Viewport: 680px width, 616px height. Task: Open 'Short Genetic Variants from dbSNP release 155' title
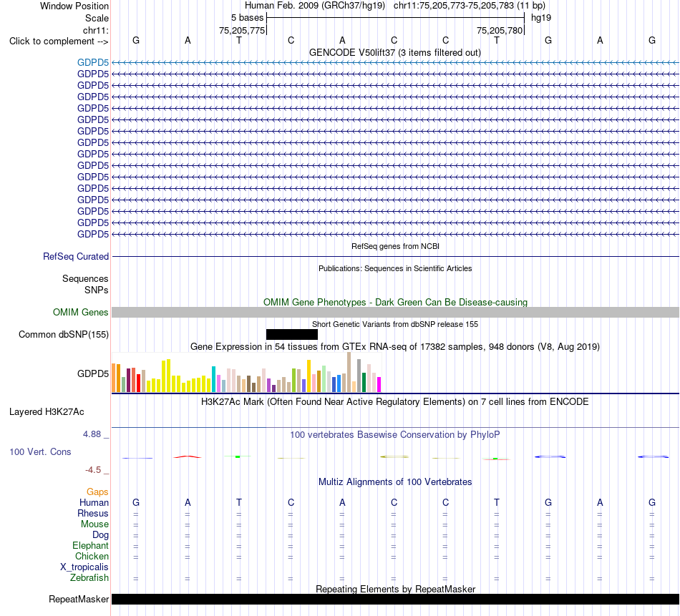[395, 324]
